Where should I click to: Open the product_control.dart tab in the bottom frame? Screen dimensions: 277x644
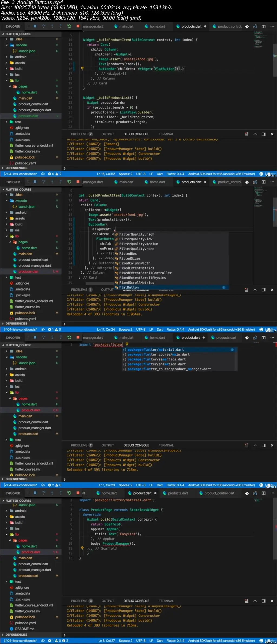[x=217, y=493]
